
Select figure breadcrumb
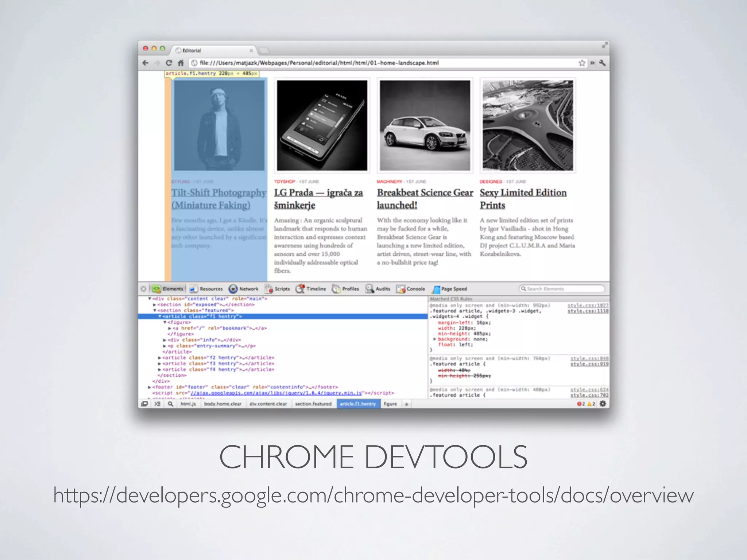pyautogui.click(x=390, y=404)
